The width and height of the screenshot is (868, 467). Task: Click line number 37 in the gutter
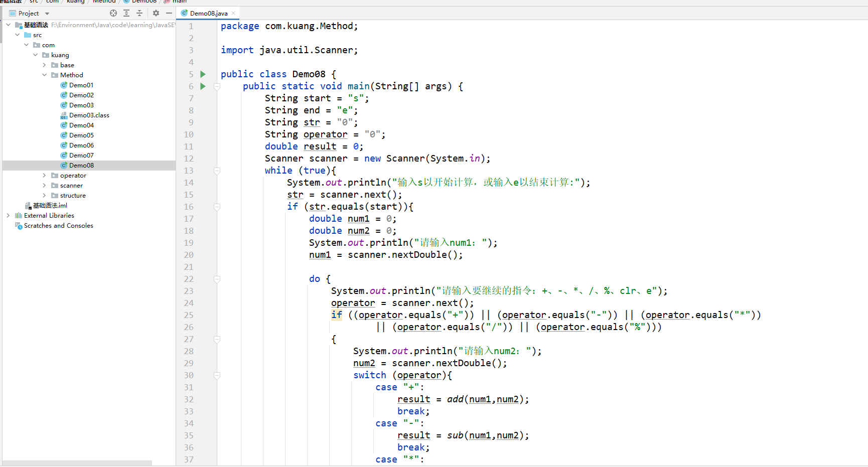click(x=189, y=459)
